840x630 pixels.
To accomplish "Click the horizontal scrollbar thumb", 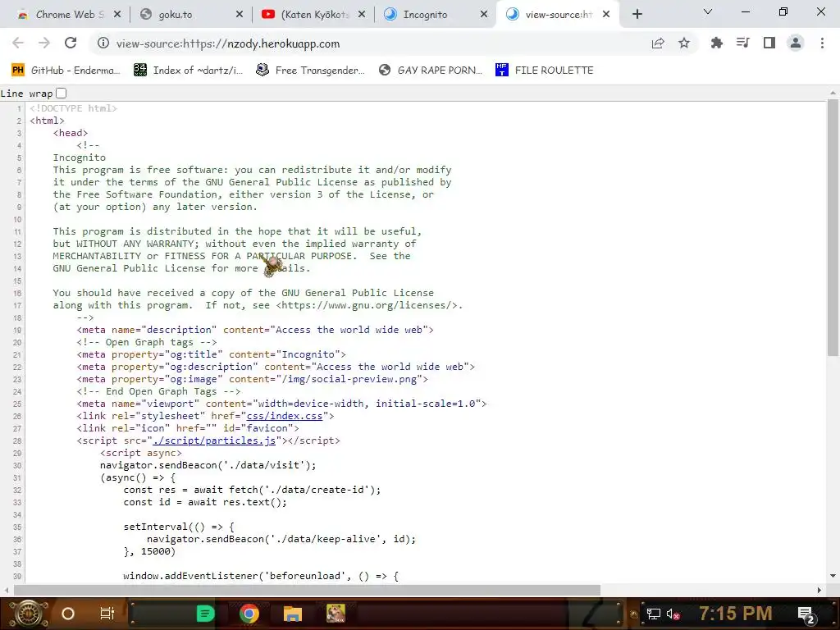I will (307, 591).
